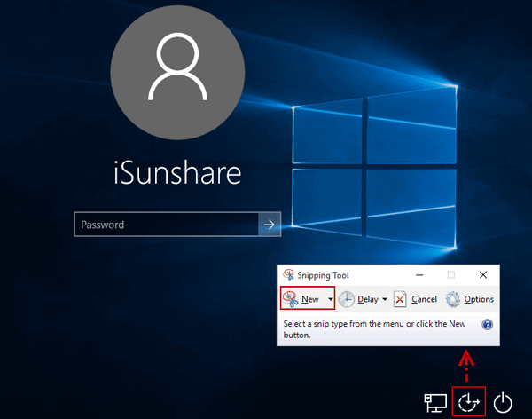
Task: Click the network connection icon
Action: pos(435,403)
